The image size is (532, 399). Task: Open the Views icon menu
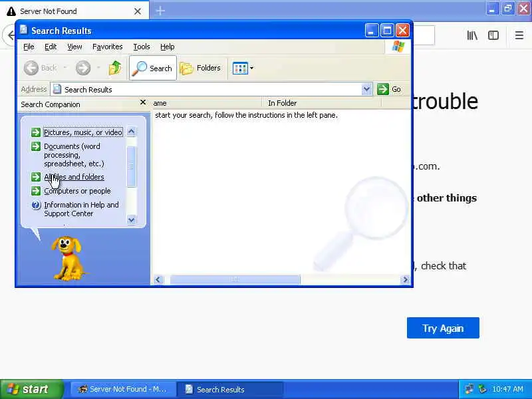pos(243,68)
